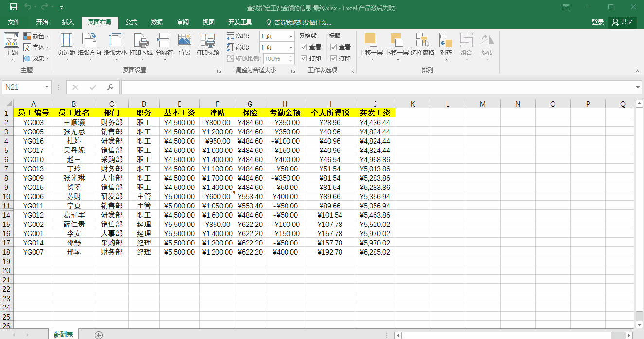Click the Undo arrow icon
Screen dimensions: 644x339
click(28, 7)
